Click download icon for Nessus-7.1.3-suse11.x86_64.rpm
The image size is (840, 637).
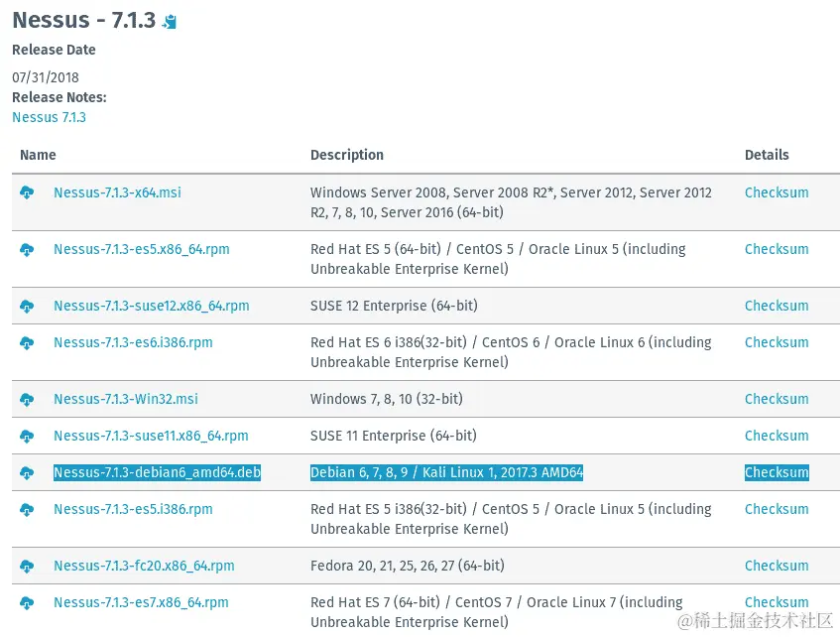point(27,436)
